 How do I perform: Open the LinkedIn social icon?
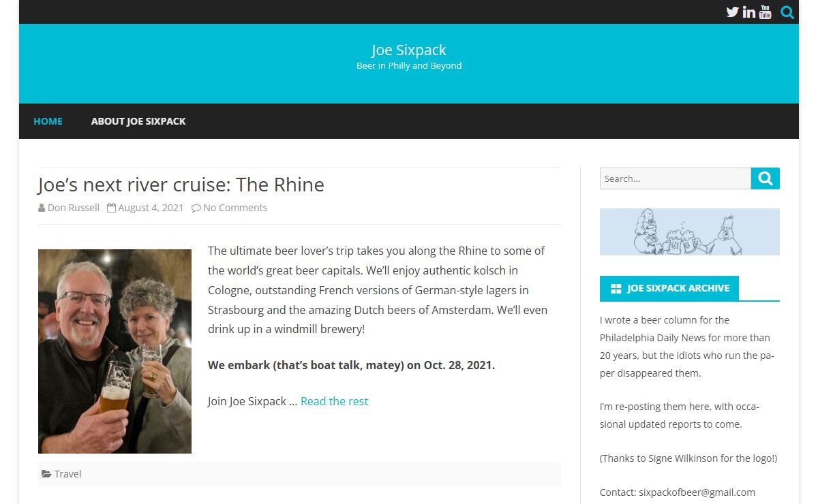point(748,12)
